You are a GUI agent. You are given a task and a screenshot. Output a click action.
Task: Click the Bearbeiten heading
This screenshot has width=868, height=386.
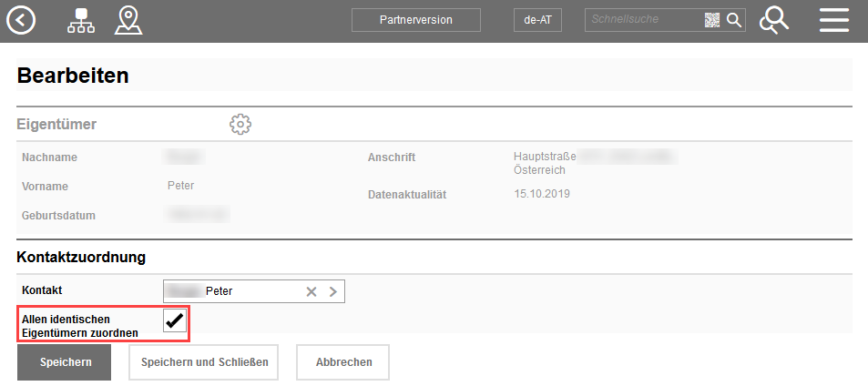coord(73,76)
